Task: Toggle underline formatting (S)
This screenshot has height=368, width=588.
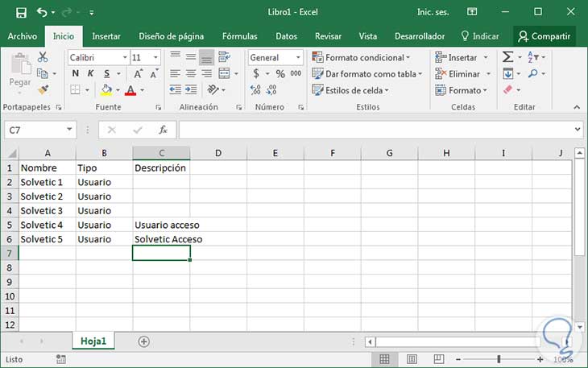Action: click(107, 73)
